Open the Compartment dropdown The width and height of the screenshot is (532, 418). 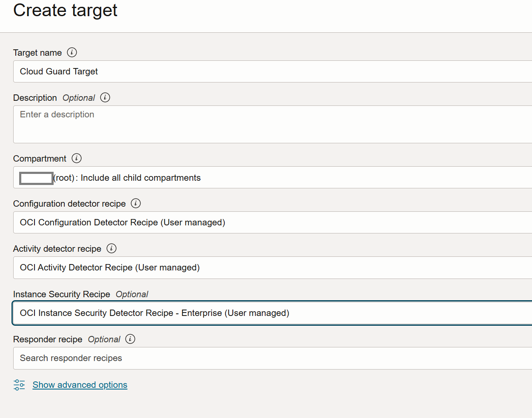[272, 177]
